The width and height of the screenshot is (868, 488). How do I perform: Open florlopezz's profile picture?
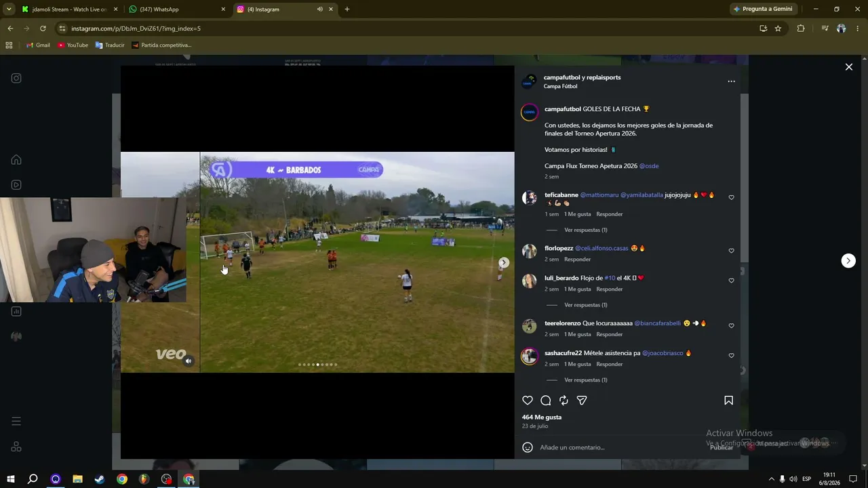(x=530, y=251)
